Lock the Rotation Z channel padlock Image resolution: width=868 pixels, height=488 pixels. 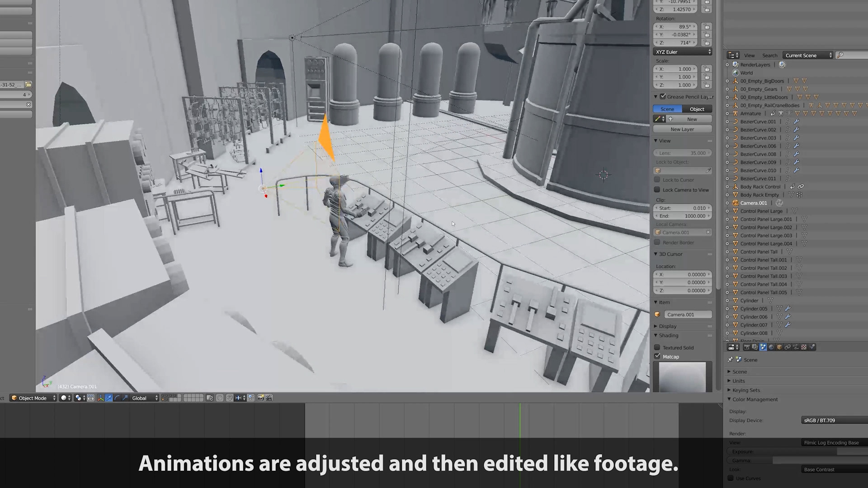pos(707,42)
